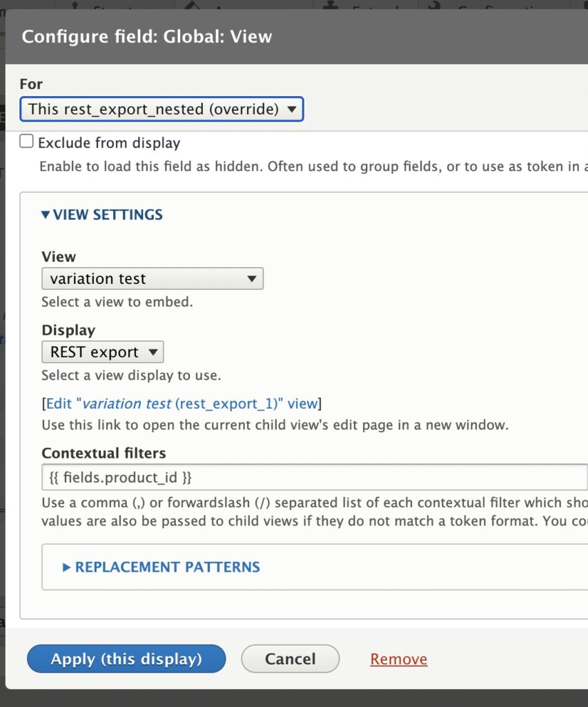Enable the Exclude from display checkbox
588x707 pixels.
26,141
